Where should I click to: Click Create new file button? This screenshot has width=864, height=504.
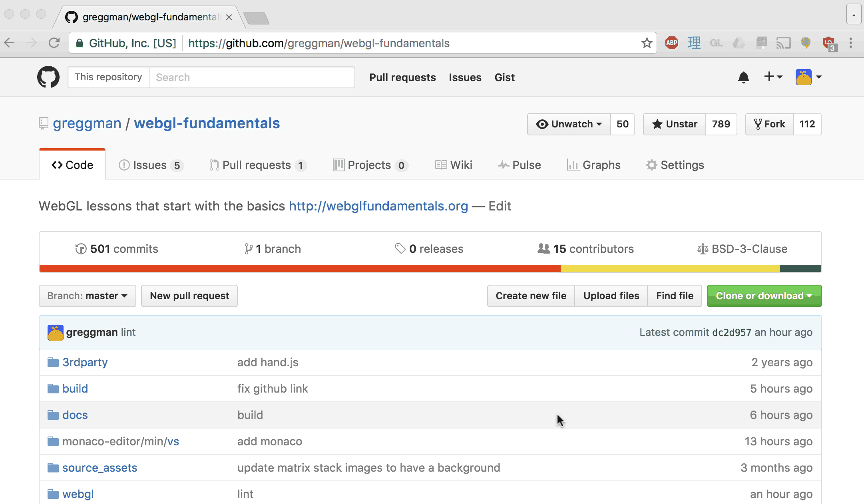pyautogui.click(x=531, y=295)
